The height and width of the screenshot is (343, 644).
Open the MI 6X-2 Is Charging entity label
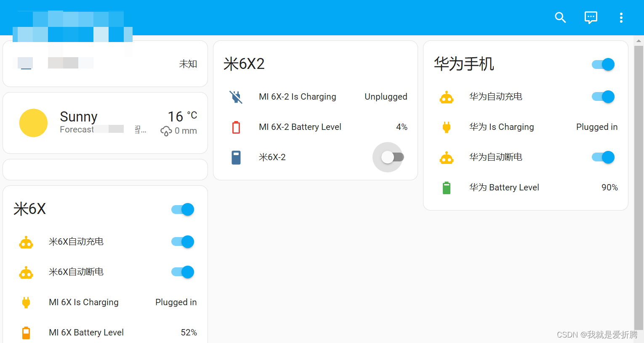(x=298, y=97)
